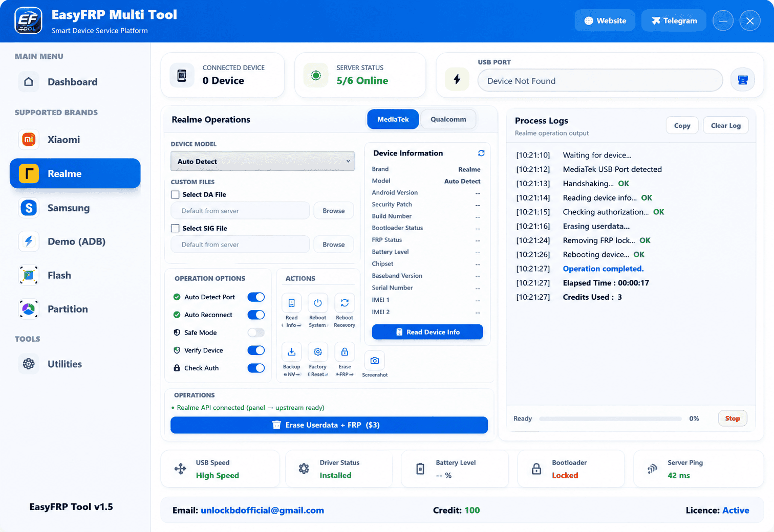The width and height of the screenshot is (774, 532).
Task: Tick the Select DA File checkbox
Action: click(x=175, y=194)
